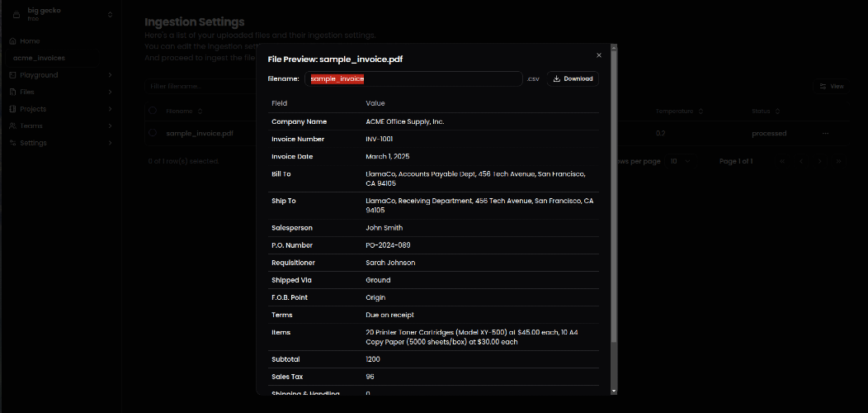
Task: Click the dialog's vertical scrollbar
Action: (613, 197)
